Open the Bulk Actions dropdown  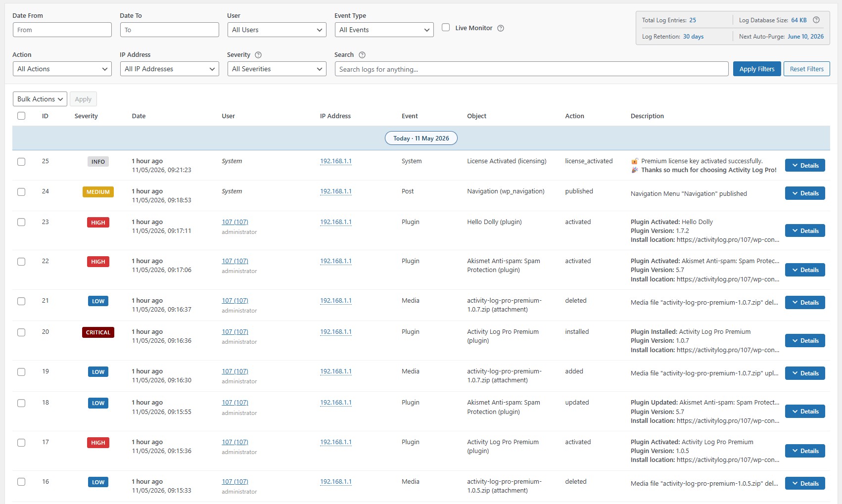[x=40, y=99]
